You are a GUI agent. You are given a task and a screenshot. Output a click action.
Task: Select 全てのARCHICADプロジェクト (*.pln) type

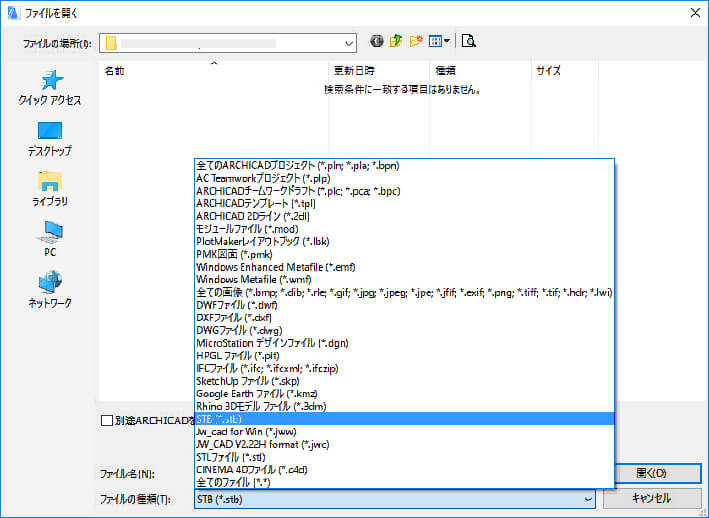pyautogui.click(x=404, y=165)
